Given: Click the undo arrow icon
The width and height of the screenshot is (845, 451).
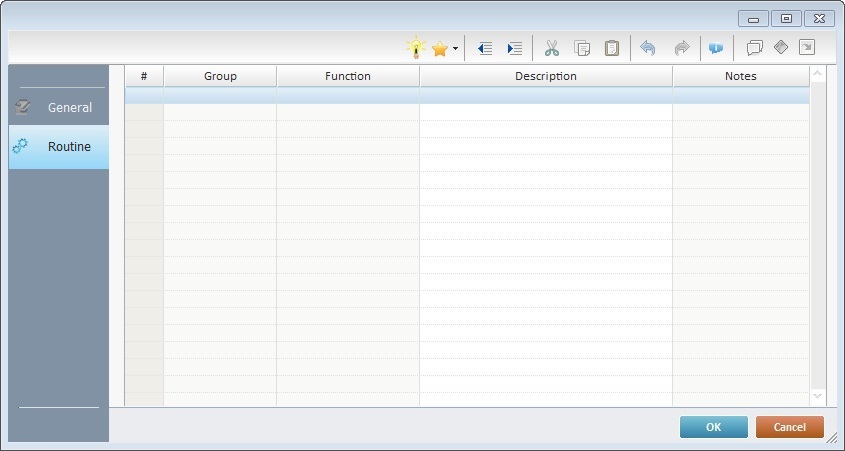Looking at the screenshot, I should point(648,48).
